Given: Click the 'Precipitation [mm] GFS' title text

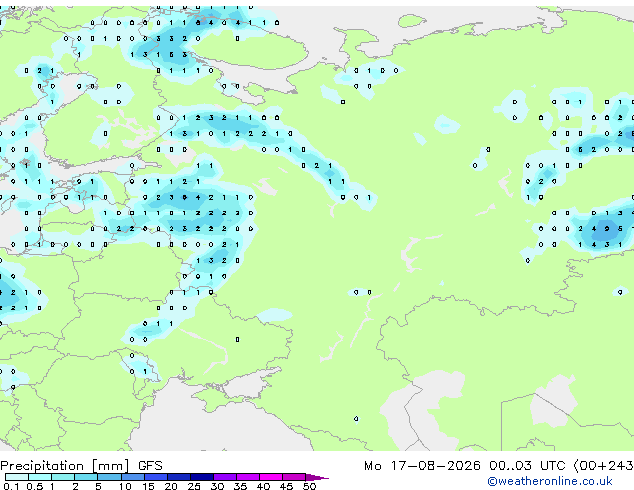Looking at the screenshot, I should point(81,466).
